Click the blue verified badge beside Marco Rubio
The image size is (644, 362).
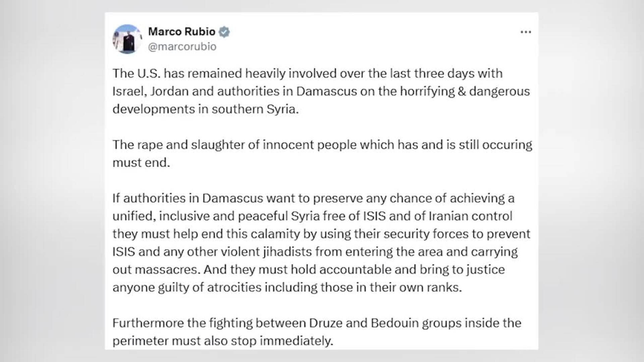pyautogui.click(x=224, y=32)
